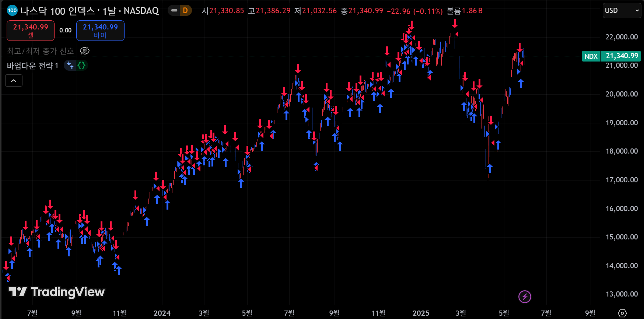Click the 11월 label left of 2024

coord(120,313)
